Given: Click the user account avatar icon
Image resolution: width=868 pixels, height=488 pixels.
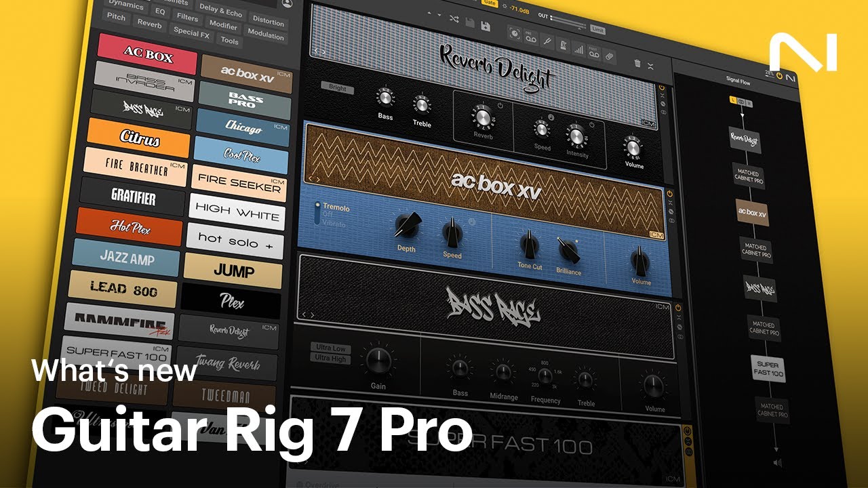Looking at the screenshot, I should pyautogui.click(x=287, y=3).
